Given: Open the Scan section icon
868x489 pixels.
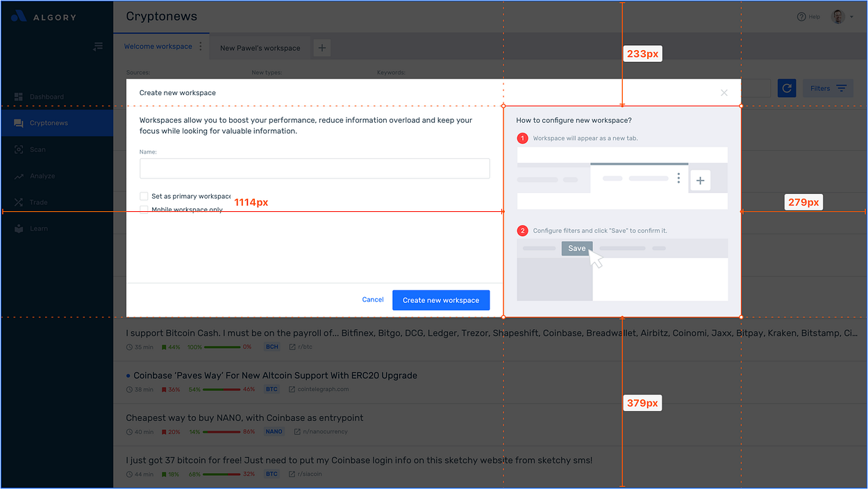Looking at the screenshot, I should click(19, 149).
